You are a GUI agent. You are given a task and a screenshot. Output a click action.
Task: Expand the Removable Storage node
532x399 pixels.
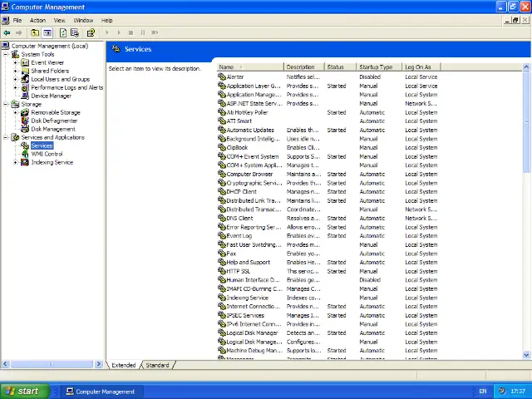tap(15, 112)
